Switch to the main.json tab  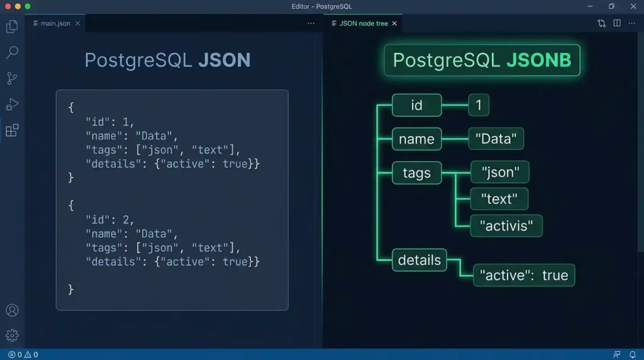55,23
